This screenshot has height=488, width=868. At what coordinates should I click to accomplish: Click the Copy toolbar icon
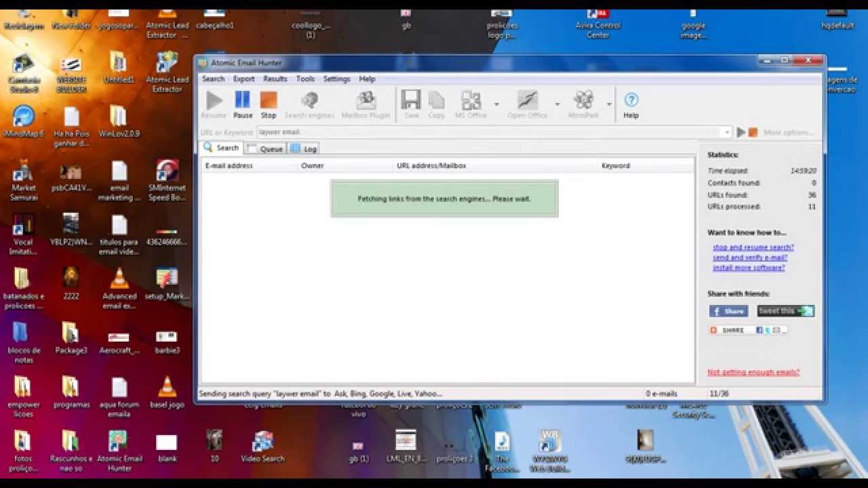437,105
